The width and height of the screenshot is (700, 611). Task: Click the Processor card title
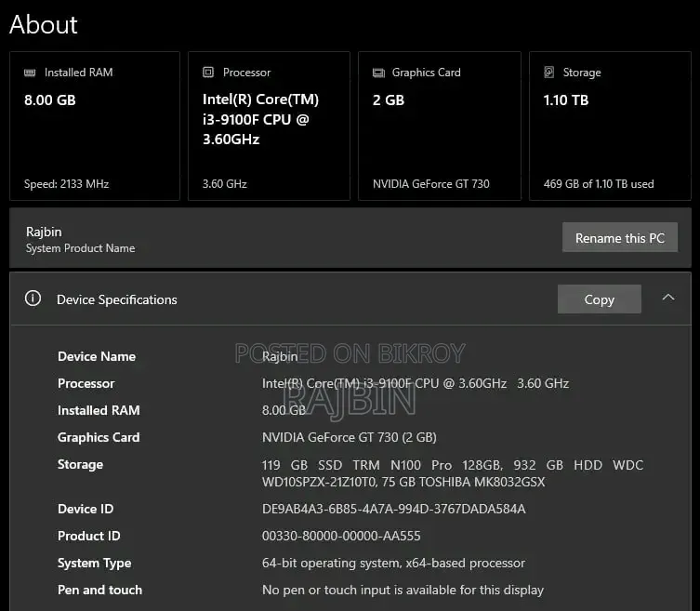(x=246, y=73)
